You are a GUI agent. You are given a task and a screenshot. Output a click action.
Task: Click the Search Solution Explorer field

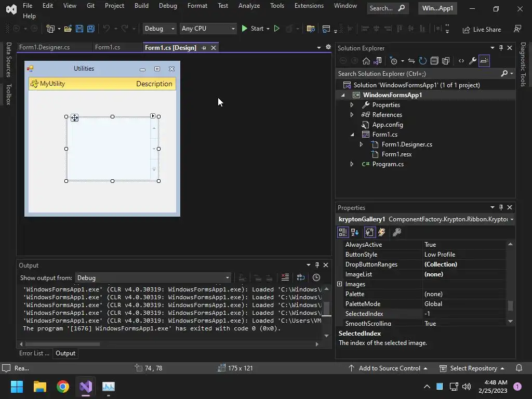(x=419, y=74)
